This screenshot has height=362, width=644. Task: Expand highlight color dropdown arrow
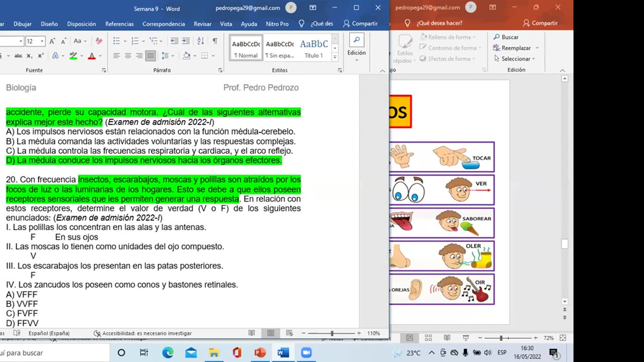click(81, 56)
